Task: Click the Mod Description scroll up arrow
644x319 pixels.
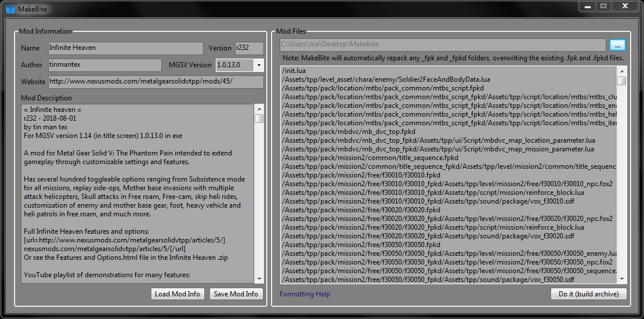Action: tap(259, 108)
